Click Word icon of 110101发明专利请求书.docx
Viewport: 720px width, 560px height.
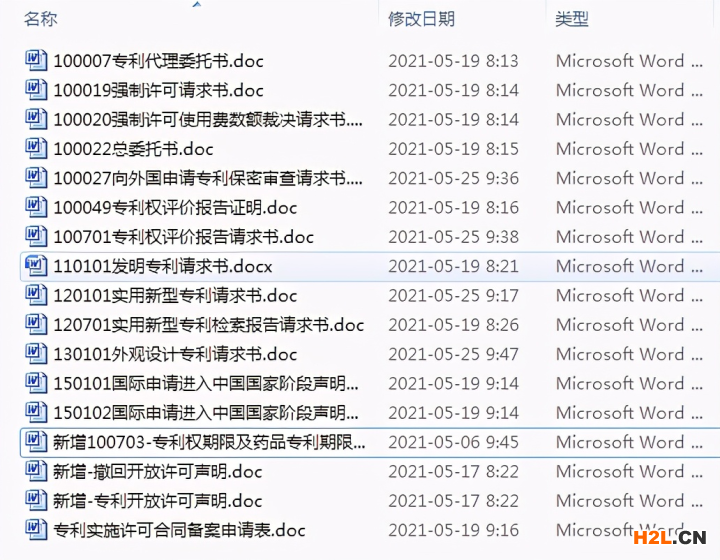[x=36, y=266]
